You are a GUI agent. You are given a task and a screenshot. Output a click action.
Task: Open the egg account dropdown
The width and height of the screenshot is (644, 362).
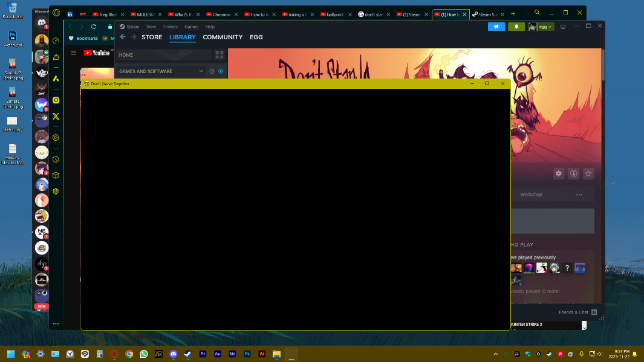pos(541,27)
